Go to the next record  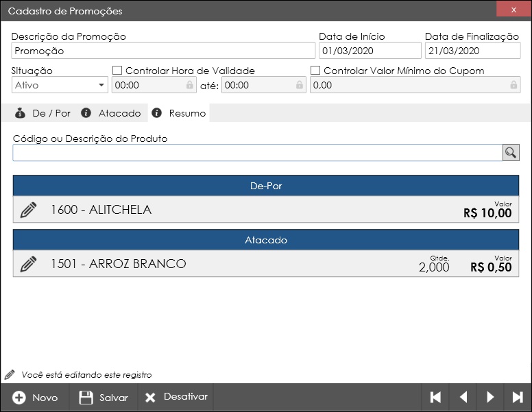[x=490, y=397]
